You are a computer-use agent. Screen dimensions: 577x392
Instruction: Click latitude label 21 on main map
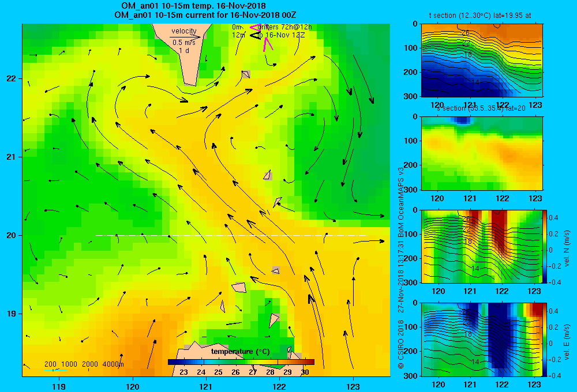point(11,157)
